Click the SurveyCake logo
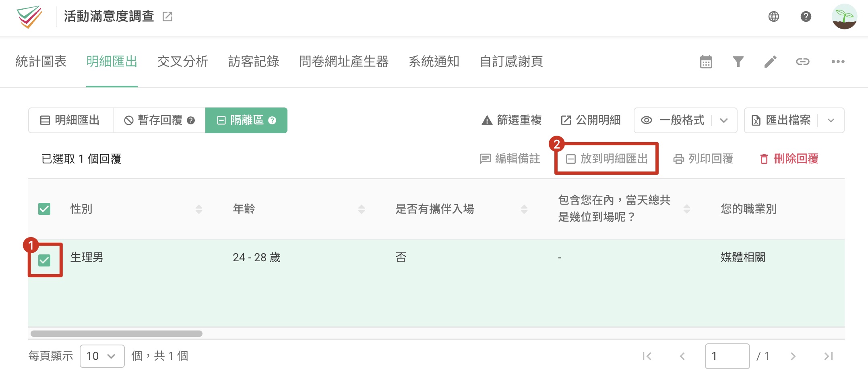Image resolution: width=868 pixels, height=380 pixels. coord(27,17)
